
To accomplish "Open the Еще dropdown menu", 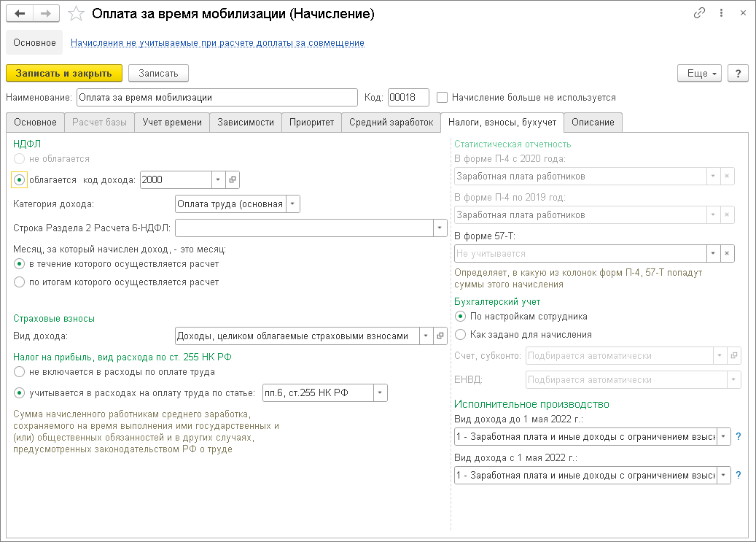I will click(700, 74).
